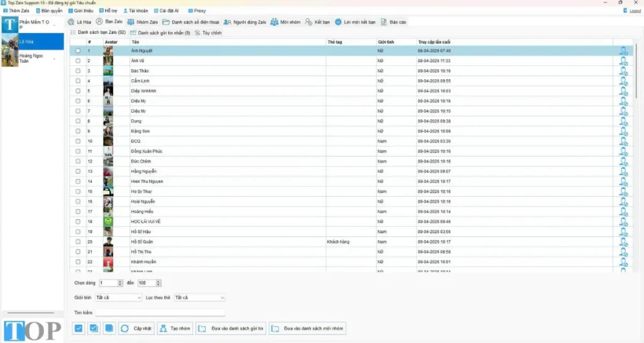Switch to the Bạn Zalo tab
The height and width of the screenshot is (343, 644).
tap(109, 22)
